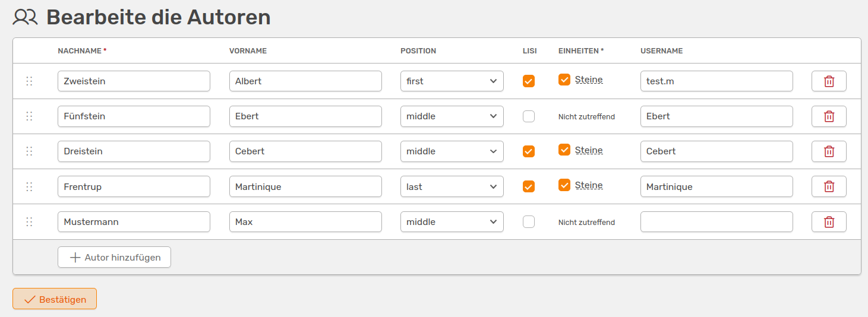
Task: Enable LISI checkbox for Fünfstein
Action: click(x=528, y=116)
